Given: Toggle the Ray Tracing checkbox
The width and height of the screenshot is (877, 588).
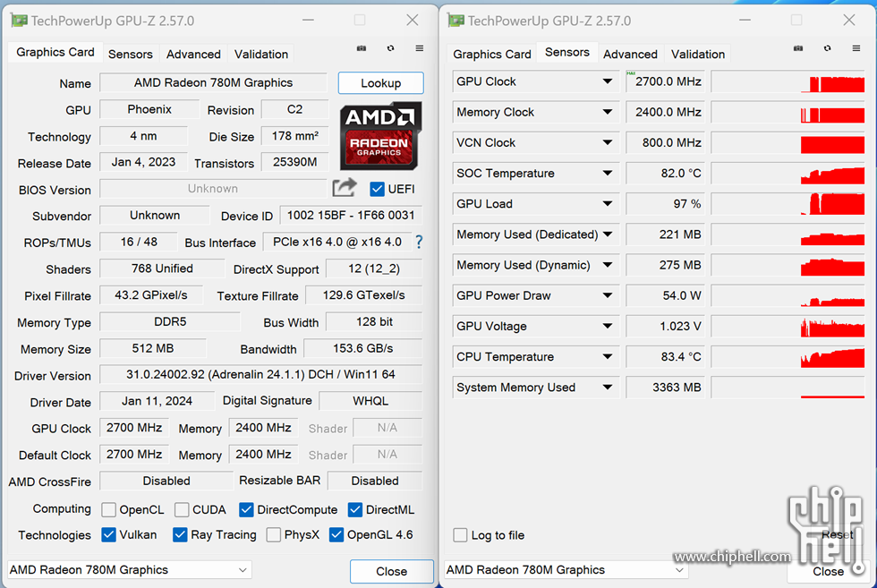Looking at the screenshot, I should pyautogui.click(x=180, y=535).
